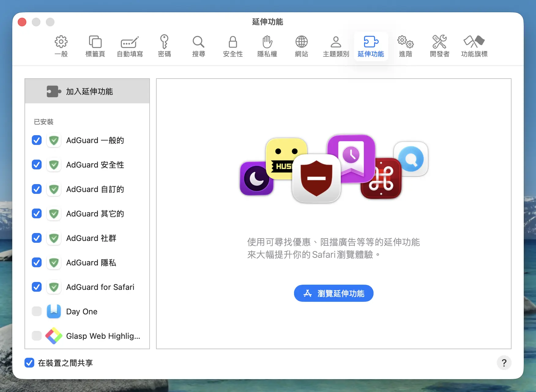Click the AdGuard 社群 shield icon
Viewport: 536px width, 392px height.
(x=54, y=238)
